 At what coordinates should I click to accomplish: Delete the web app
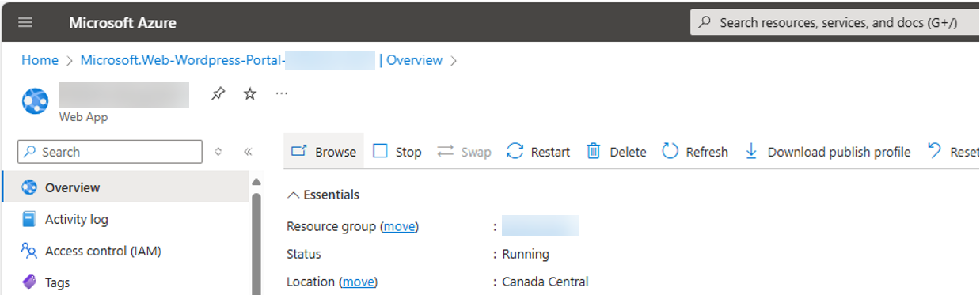pos(616,151)
